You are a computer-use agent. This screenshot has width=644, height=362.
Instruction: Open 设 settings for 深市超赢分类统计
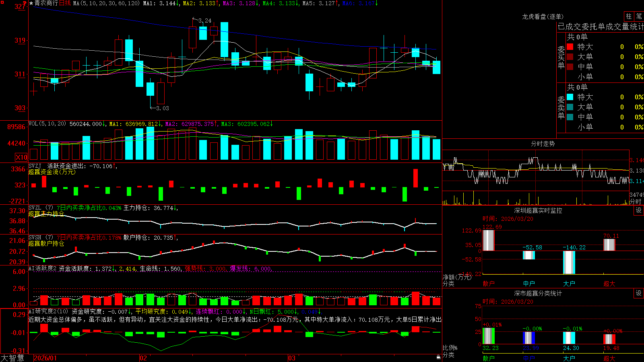[639, 293]
